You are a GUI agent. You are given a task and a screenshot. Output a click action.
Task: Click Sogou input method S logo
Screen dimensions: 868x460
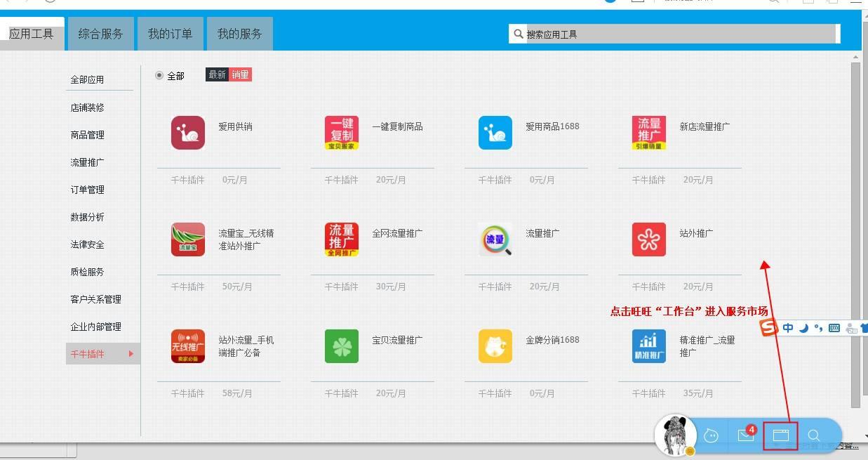(x=770, y=328)
